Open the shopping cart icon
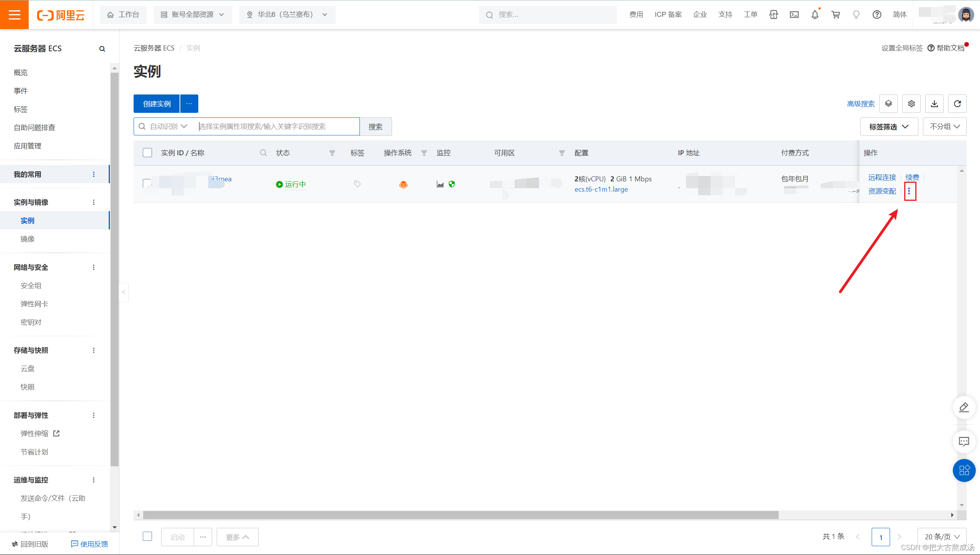Image resolution: width=980 pixels, height=555 pixels. coord(836,15)
